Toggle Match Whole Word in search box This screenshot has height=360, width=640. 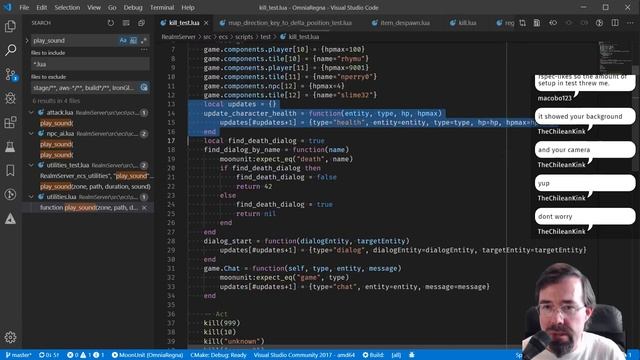[x=133, y=40]
